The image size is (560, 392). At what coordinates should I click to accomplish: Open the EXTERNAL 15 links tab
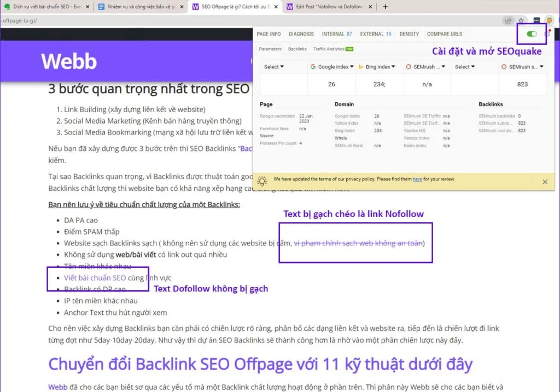pos(376,34)
